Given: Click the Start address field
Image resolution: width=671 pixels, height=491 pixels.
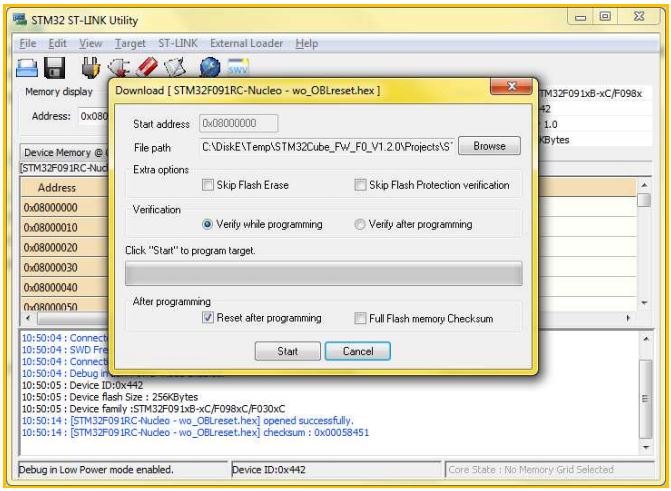Looking at the screenshot, I should tap(238, 124).
